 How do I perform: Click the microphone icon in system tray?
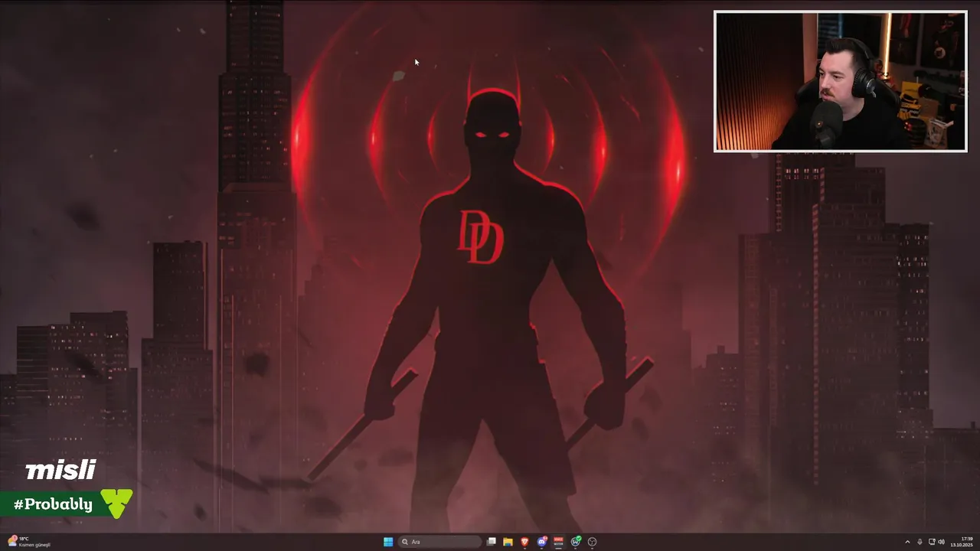point(920,542)
